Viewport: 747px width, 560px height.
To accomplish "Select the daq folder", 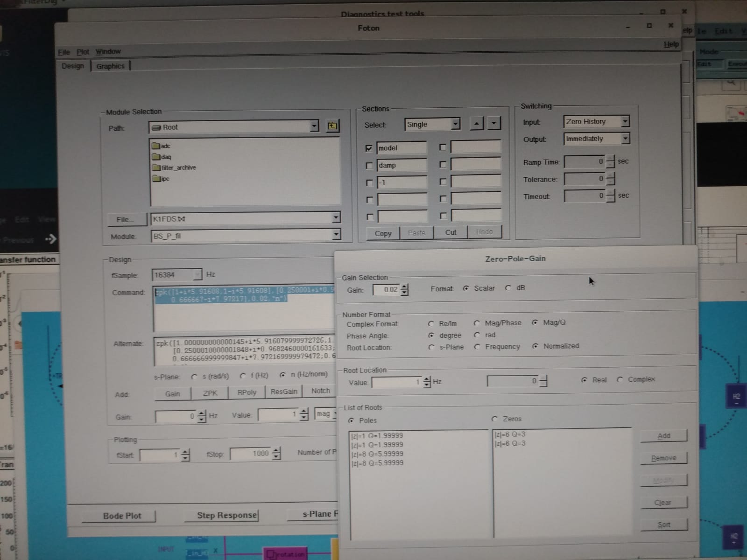I will coord(162,157).
